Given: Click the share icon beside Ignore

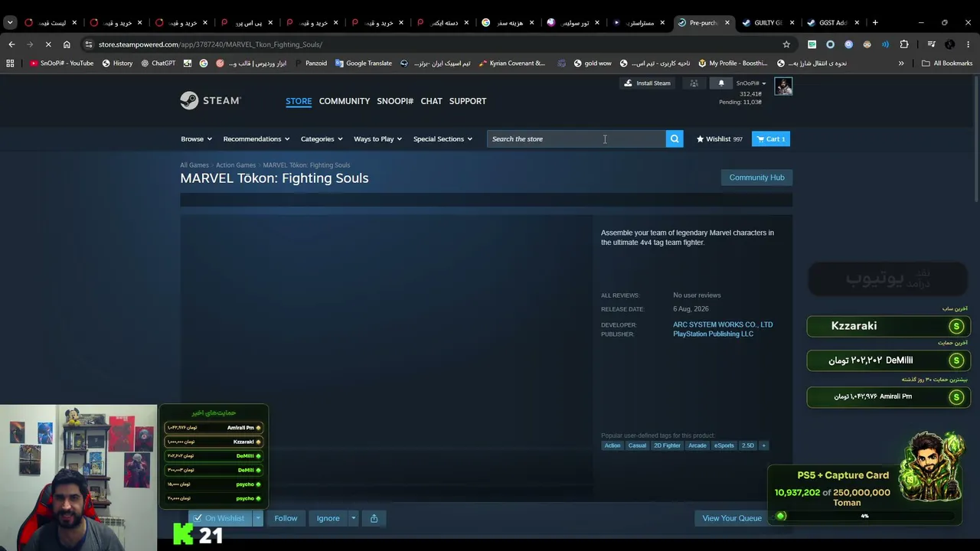Looking at the screenshot, I should [x=374, y=518].
